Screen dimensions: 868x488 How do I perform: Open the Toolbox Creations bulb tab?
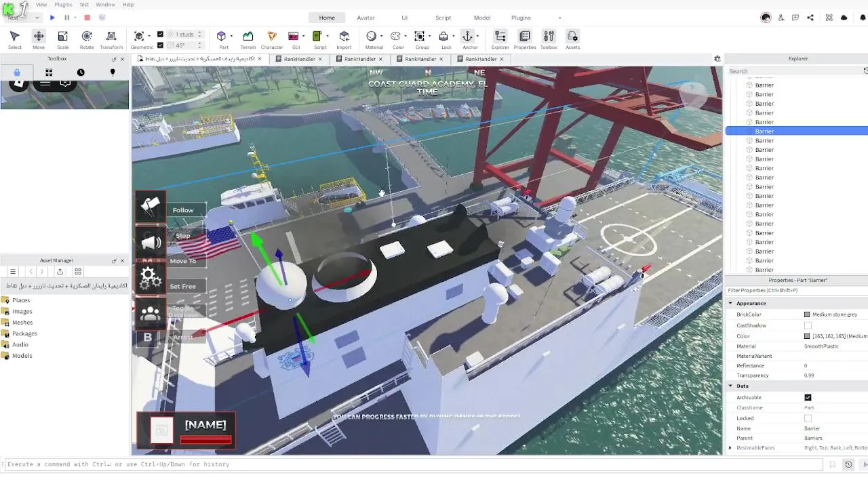tap(113, 73)
